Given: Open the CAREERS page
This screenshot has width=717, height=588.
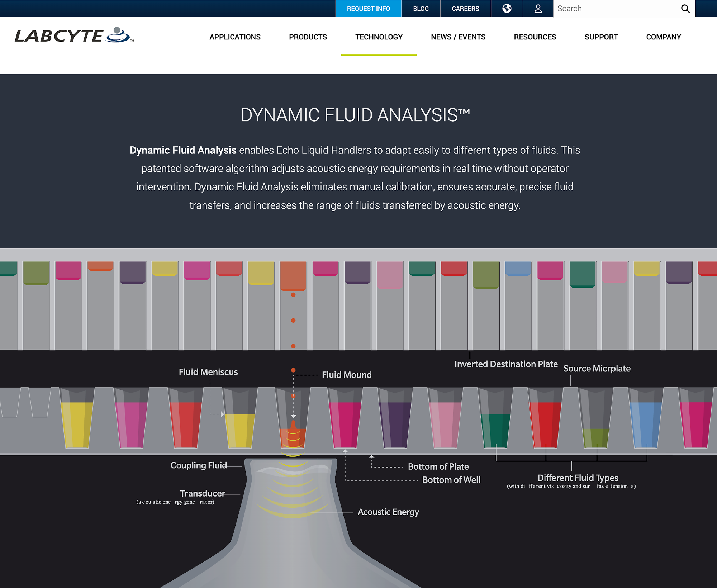Looking at the screenshot, I should (x=465, y=9).
